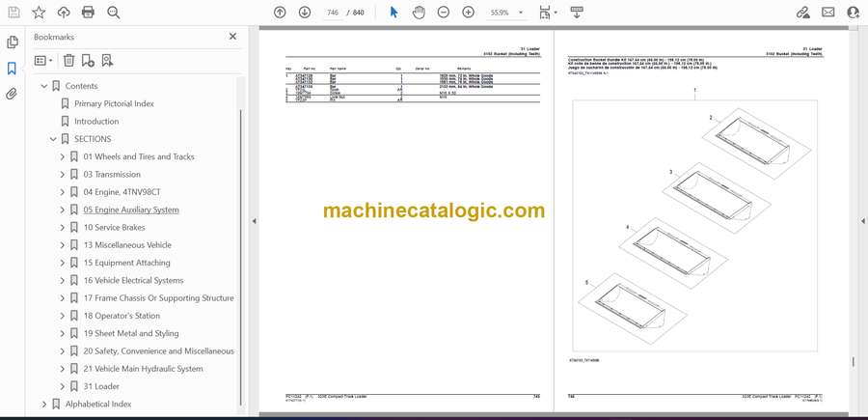Viewport: 868px width, 420px height.
Task: Select the Hand pan tool
Action: [x=419, y=13]
